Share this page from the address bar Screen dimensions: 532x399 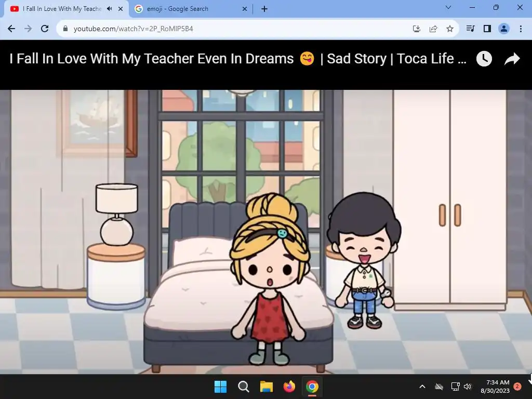point(433,29)
